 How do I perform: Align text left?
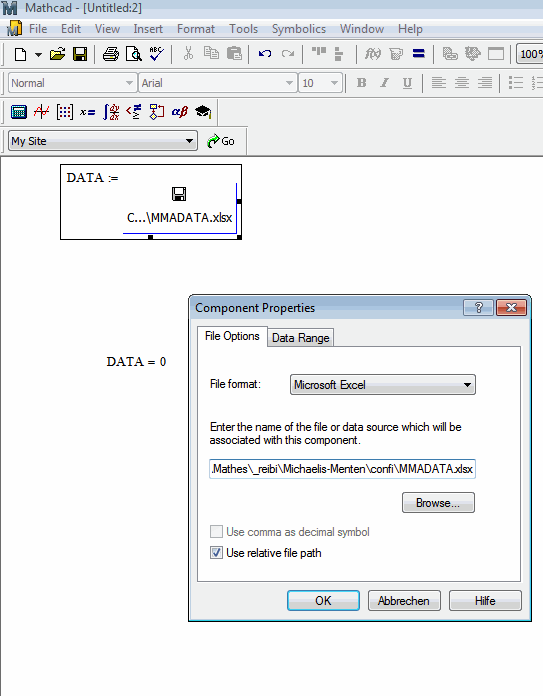[439, 83]
